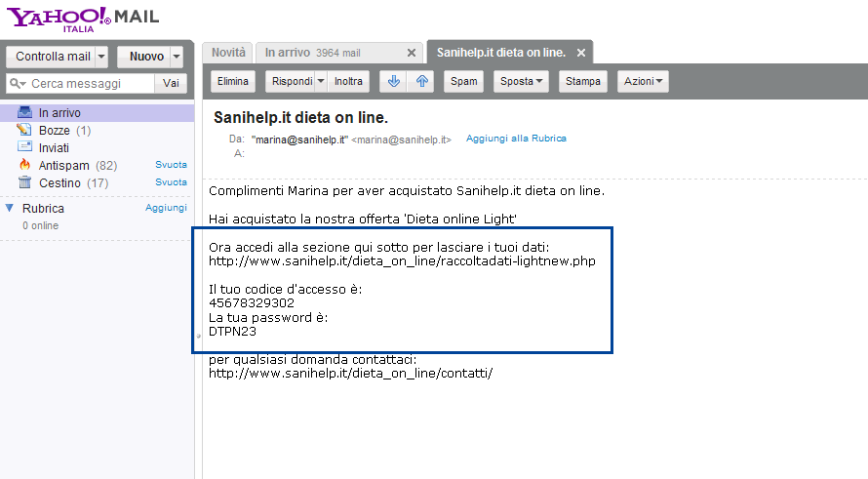This screenshot has width=868, height=479.
Task: Click the dieta_on_line/contatti/ URL in message
Action: tap(350, 374)
